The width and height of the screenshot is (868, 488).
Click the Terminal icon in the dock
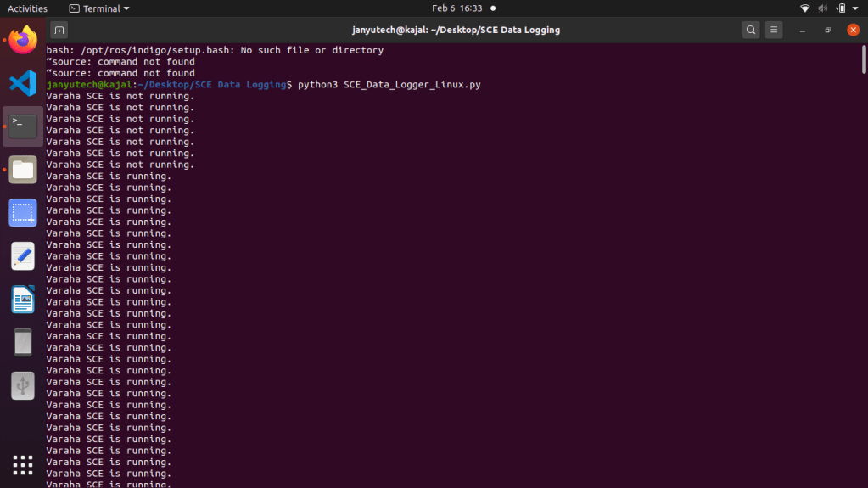tap(23, 126)
